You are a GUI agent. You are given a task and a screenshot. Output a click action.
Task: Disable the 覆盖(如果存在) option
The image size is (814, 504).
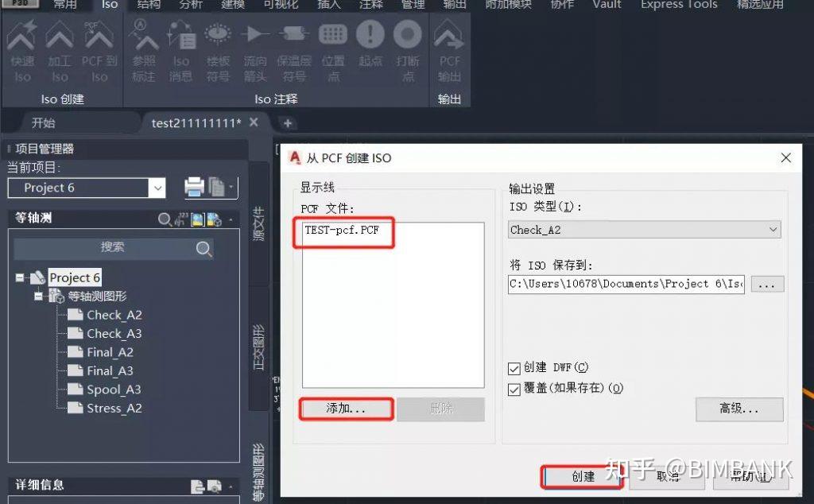tap(513, 387)
